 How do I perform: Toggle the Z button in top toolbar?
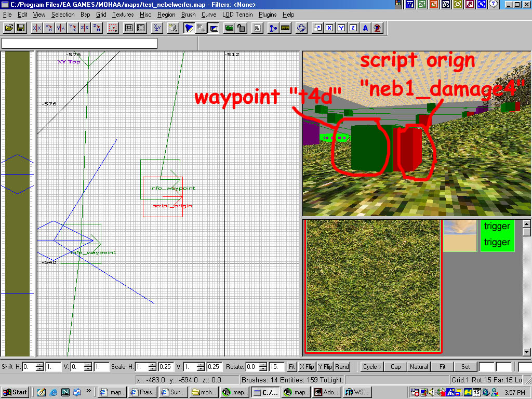(353, 28)
